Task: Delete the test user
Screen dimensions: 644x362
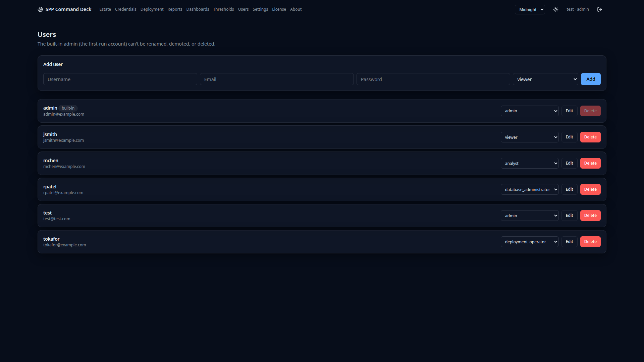Action: point(590,216)
